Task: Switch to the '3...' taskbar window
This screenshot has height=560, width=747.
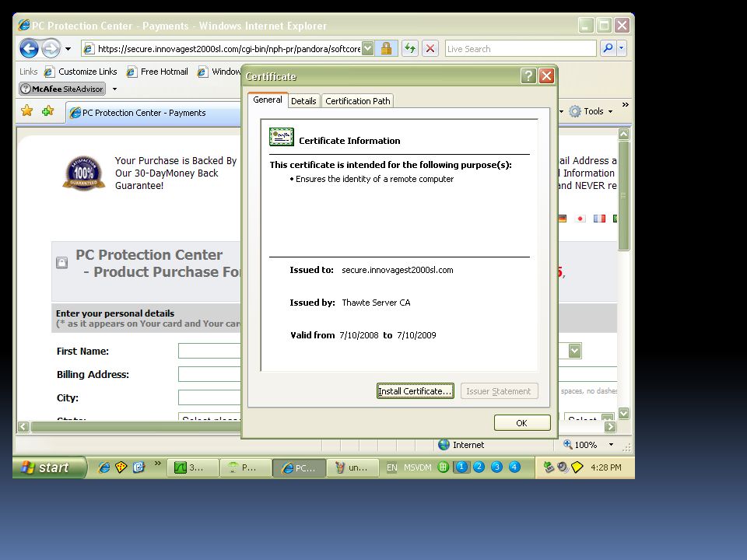Action: (x=193, y=467)
